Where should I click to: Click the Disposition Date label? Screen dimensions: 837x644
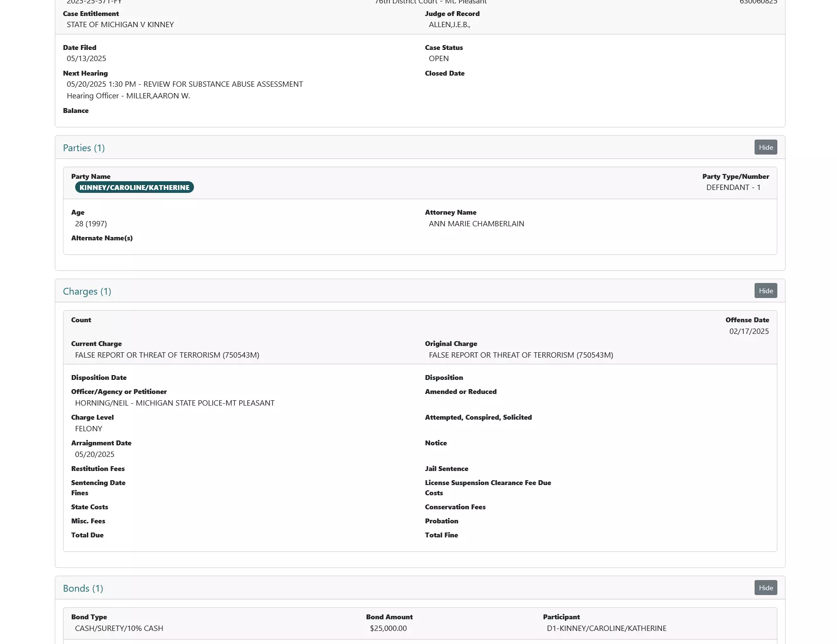pos(99,377)
